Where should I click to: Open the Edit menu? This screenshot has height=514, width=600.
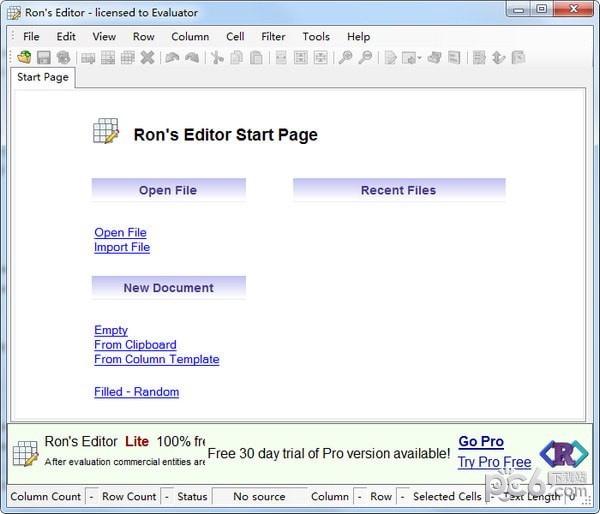(66, 37)
